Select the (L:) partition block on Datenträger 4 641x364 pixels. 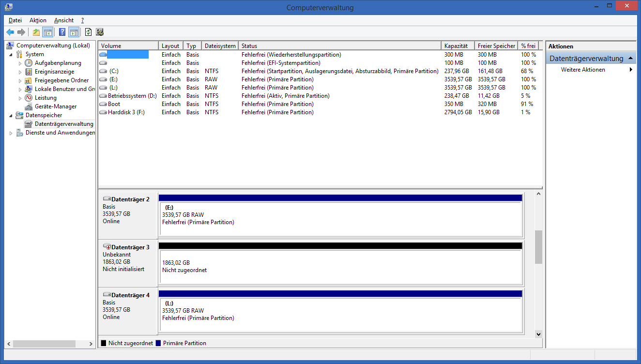340,311
